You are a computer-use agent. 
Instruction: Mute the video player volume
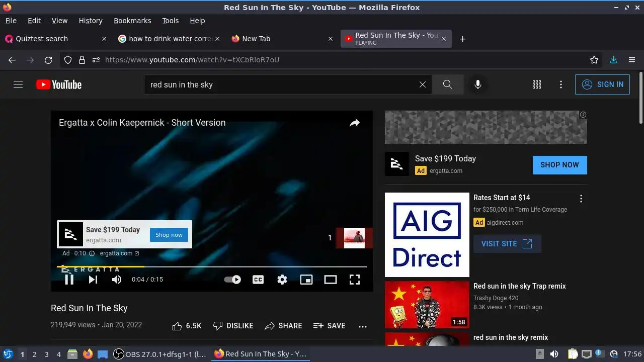click(x=117, y=280)
